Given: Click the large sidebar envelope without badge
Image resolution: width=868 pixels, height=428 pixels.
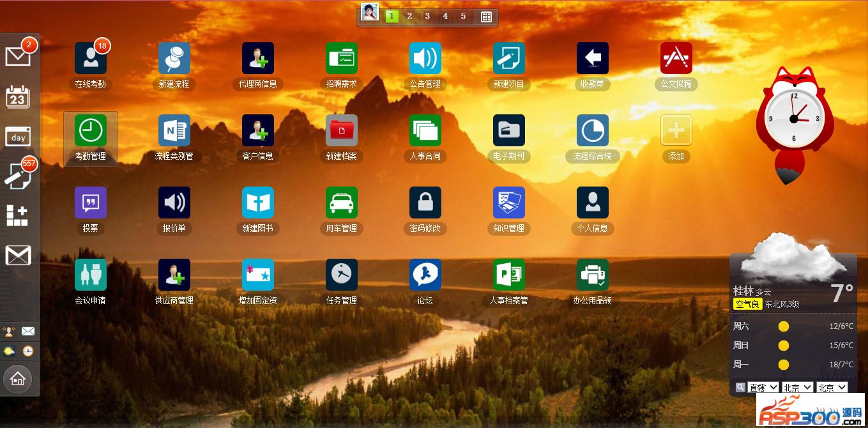Looking at the screenshot, I should click(x=18, y=256).
